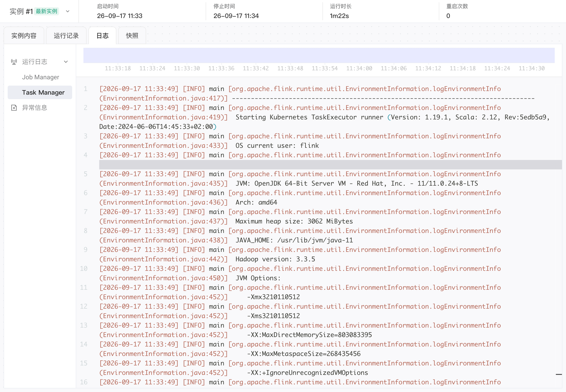Image resolution: width=566 pixels, height=392 pixels.
Task: Select the highlighted empty line under log 4
Action: [x=330, y=164]
